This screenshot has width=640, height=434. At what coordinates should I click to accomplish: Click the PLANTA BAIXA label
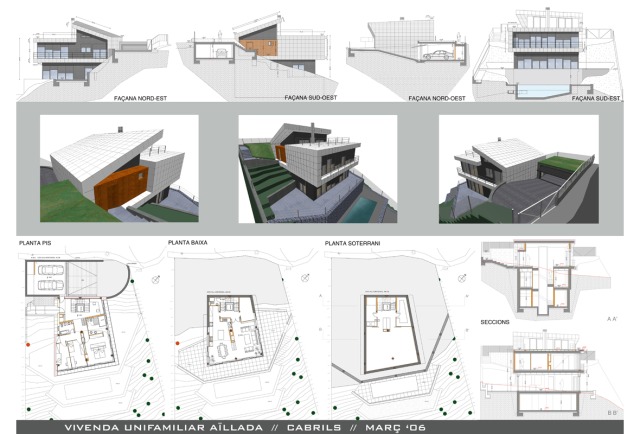pos(190,243)
